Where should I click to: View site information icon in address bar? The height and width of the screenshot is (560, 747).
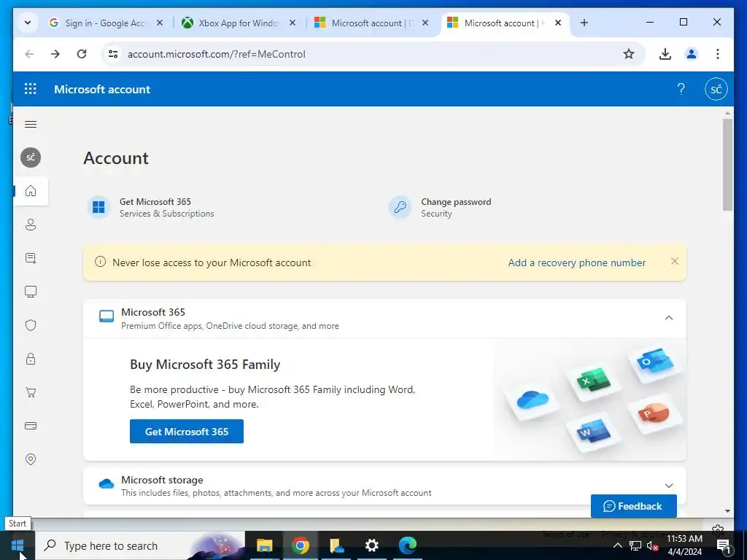coord(113,54)
